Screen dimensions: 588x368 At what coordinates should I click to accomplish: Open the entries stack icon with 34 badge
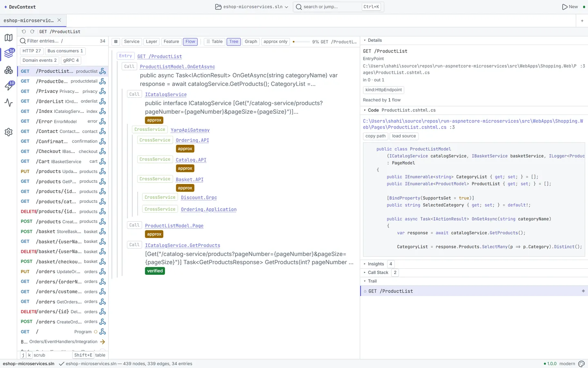tap(9, 54)
